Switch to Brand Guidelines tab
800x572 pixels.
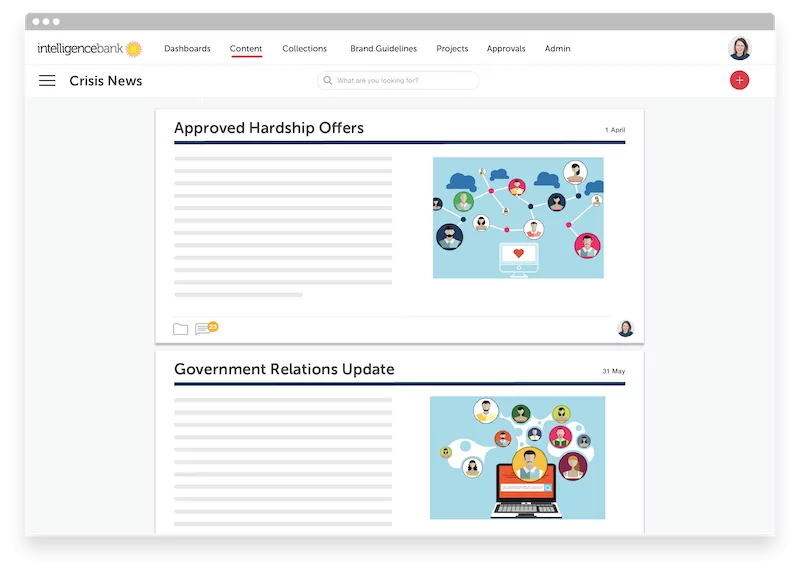coord(383,48)
